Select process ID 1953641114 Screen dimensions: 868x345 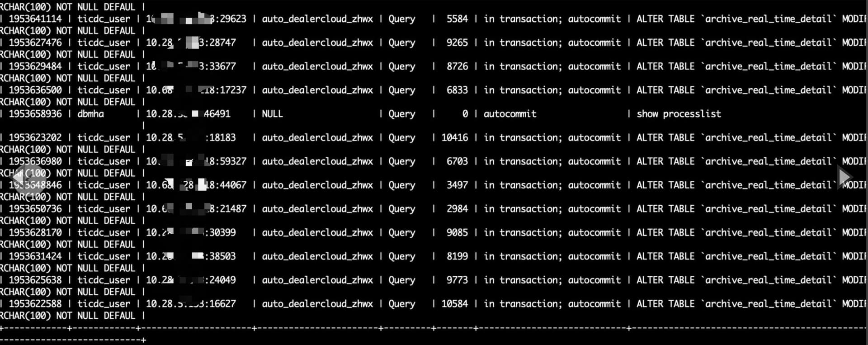click(35, 19)
